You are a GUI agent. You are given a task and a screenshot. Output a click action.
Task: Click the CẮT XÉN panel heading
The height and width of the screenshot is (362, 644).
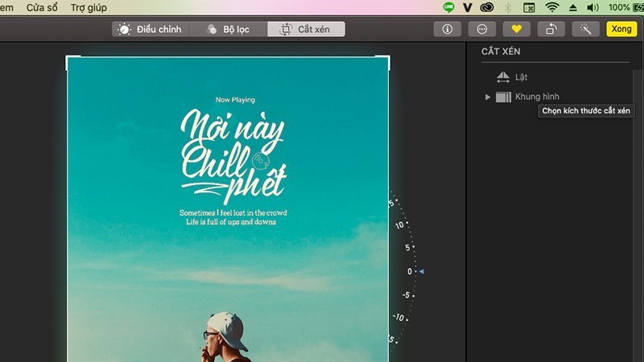click(501, 51)
